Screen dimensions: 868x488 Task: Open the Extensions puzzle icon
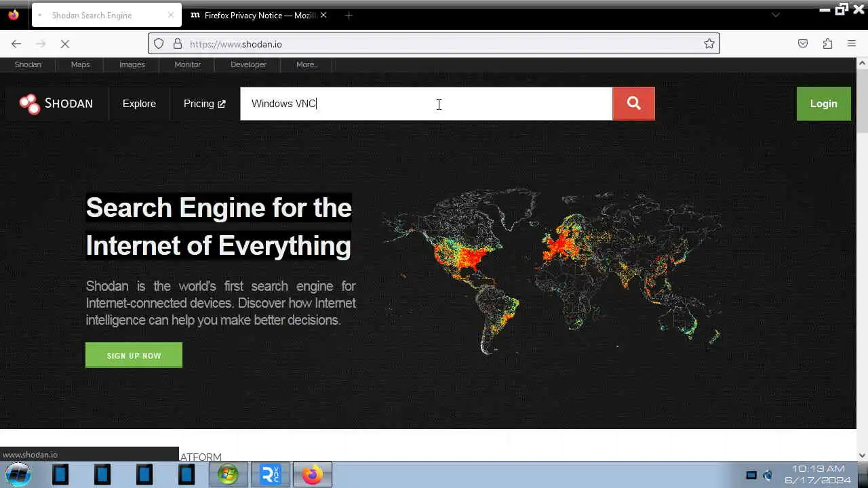tap(827, 44)
